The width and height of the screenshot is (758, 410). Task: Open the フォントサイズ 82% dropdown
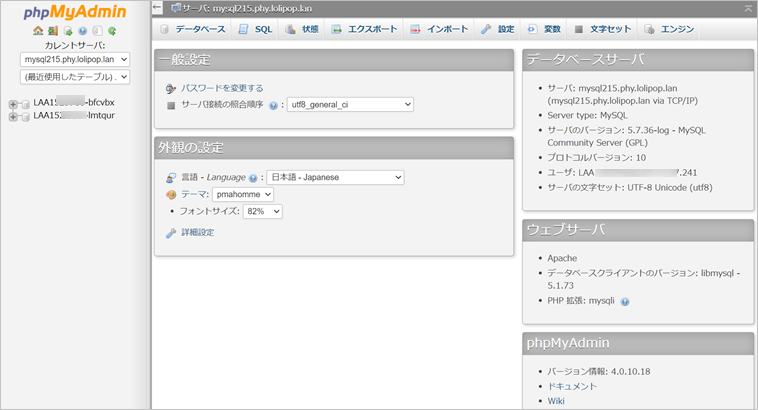pyautogui.click(x=262, y=212)
